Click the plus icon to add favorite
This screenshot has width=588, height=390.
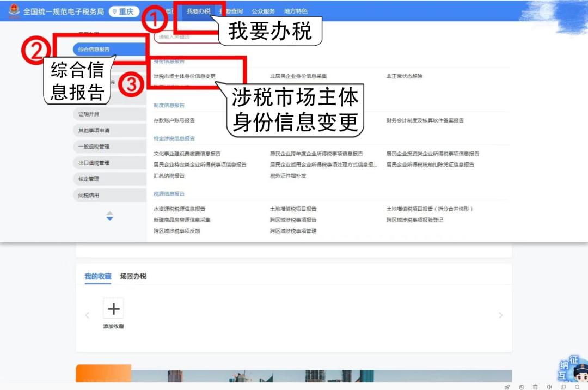click(113, 309)
